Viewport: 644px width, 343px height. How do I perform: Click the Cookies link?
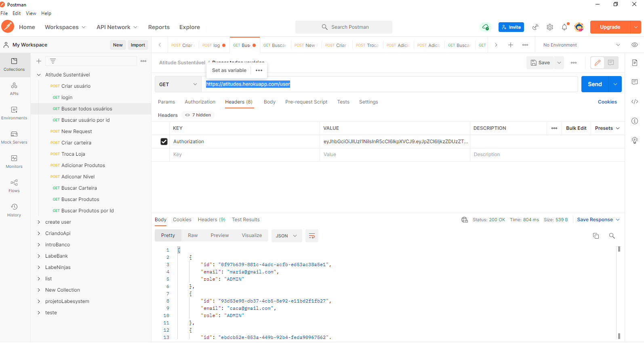607,102
